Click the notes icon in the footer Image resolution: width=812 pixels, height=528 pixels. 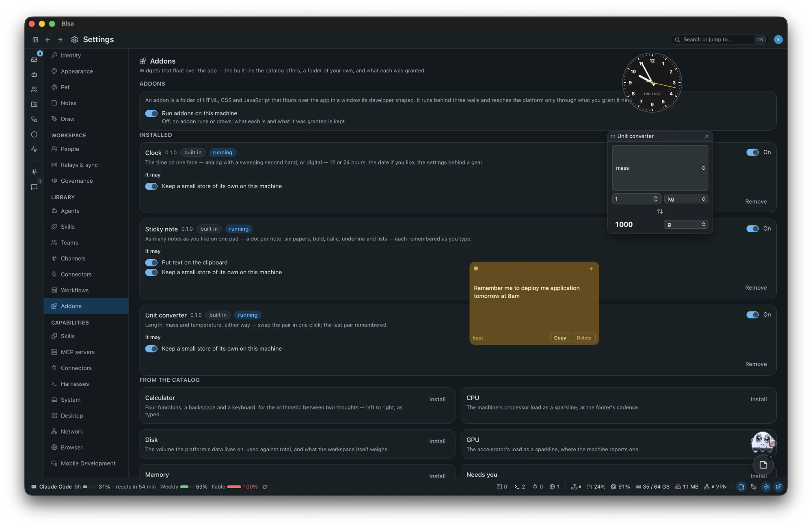coord(741,487)
